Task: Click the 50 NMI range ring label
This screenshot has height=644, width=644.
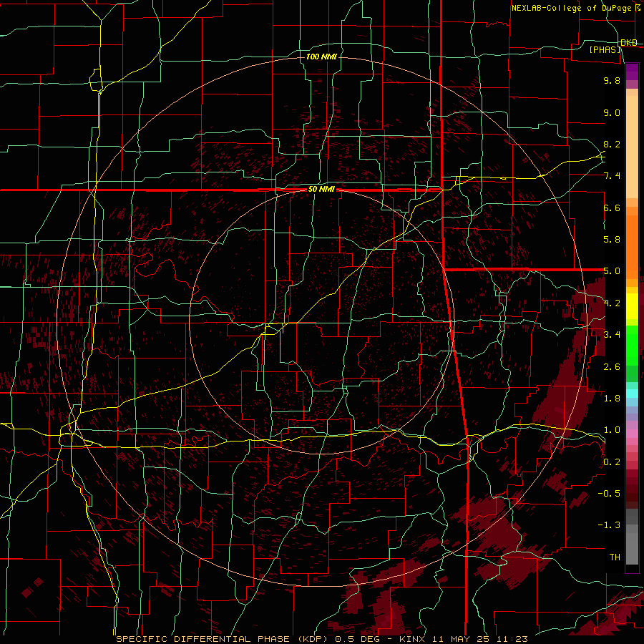Action: coord(321,190)
